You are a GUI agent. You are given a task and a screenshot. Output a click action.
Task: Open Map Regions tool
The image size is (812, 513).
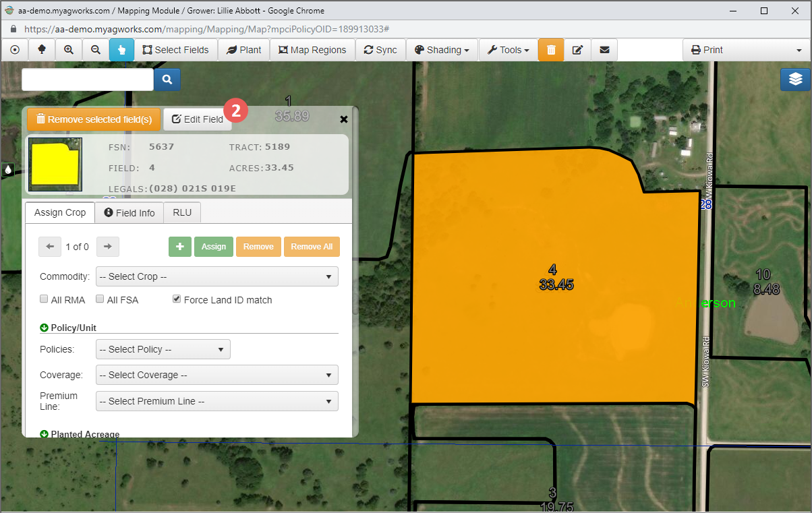point(312,50)
